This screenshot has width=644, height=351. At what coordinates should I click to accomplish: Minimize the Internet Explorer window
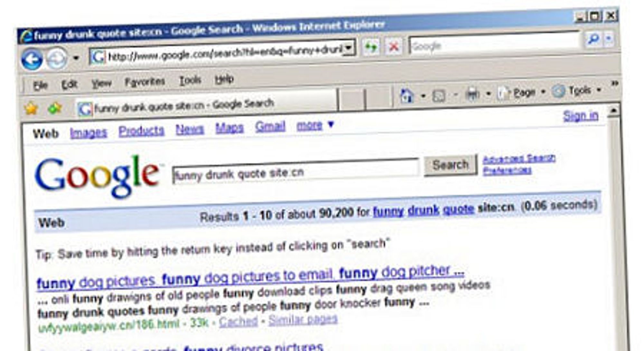coord(581,17)
